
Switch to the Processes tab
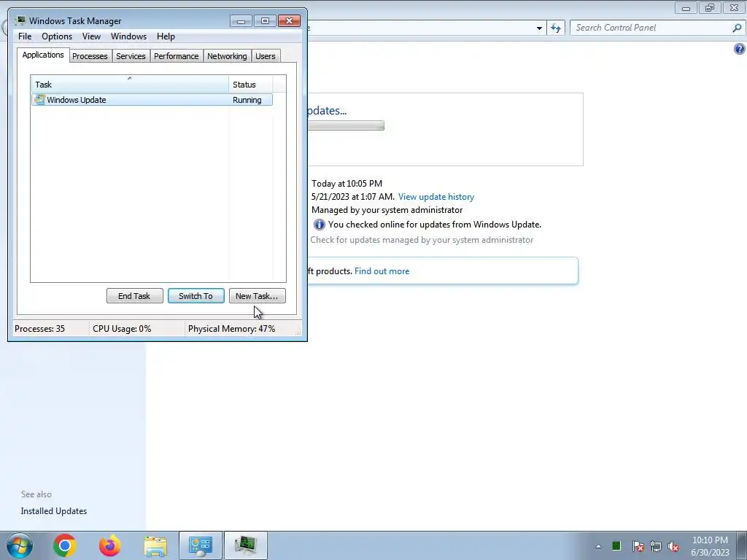(x=90, y=56)
